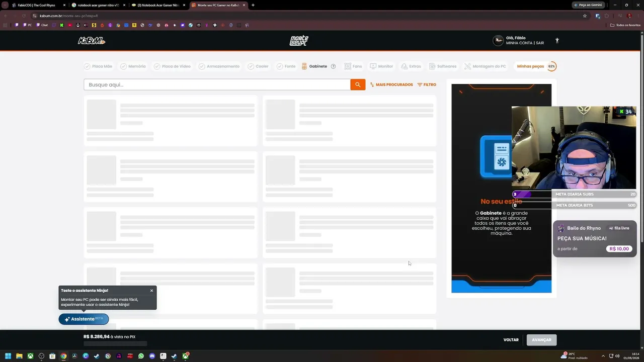Click the orange search magnifier button
Image resolution: width=644 pixels, height=362 pixels.
point(358,84)
